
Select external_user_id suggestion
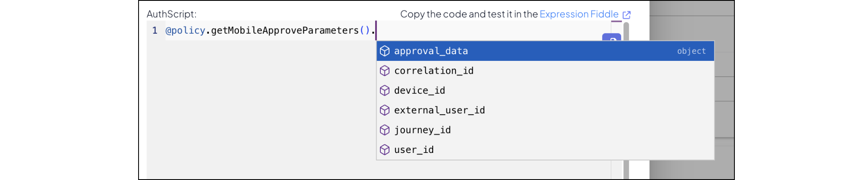point(439,110)
